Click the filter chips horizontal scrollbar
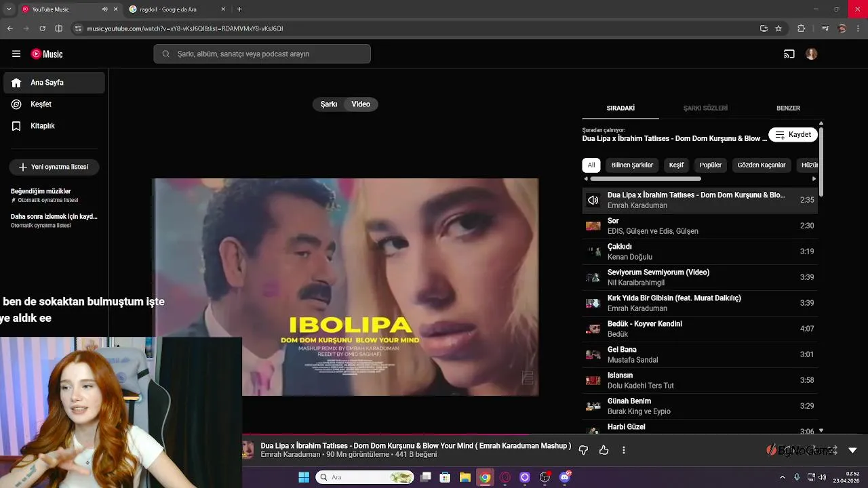Image resolution: width=868 pixels, height=488 pixels. pyautogui.click(x=646, y=179)
